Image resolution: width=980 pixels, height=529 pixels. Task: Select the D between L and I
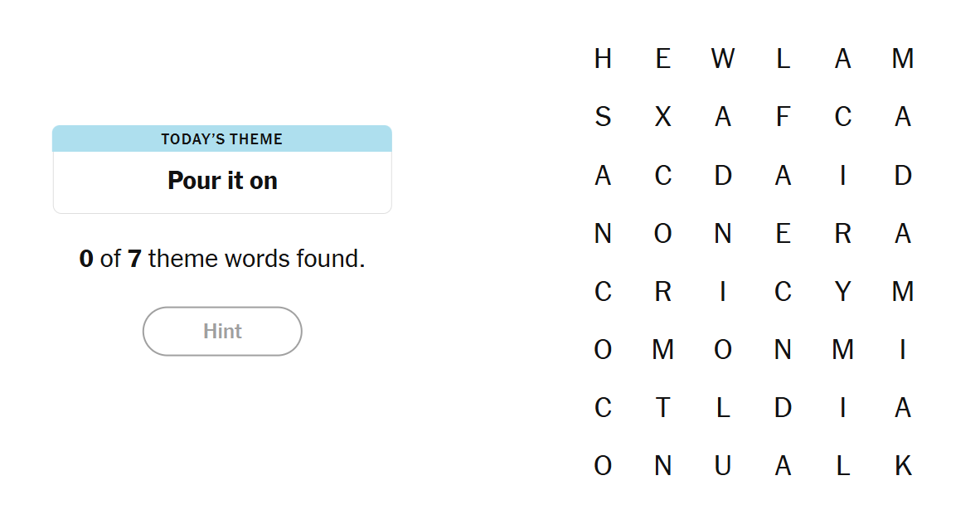783,408
